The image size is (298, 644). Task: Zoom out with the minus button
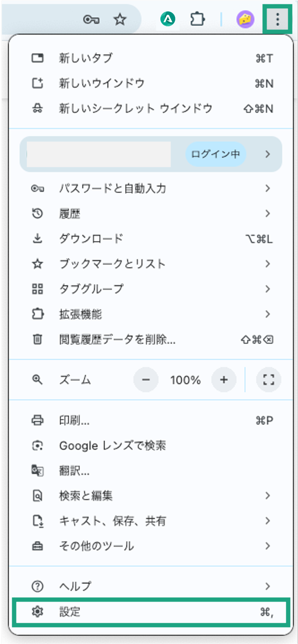pos(146,380)
